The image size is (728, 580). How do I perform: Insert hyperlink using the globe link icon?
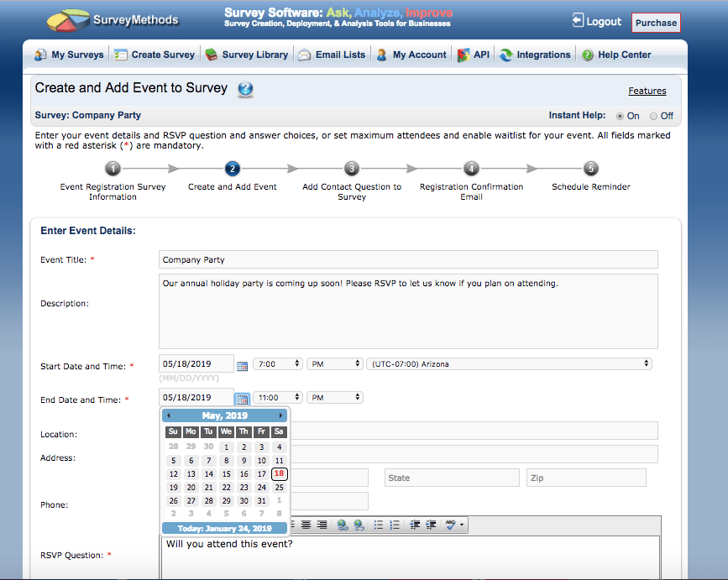343,525
